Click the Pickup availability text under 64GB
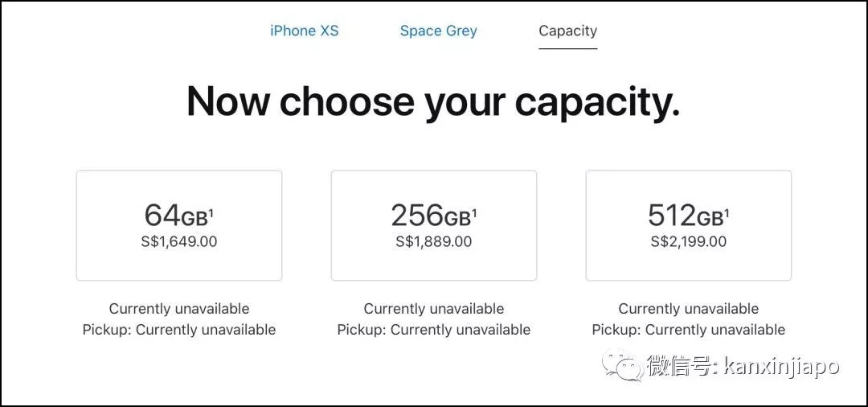Image resolution: width=868 pixels, height=407 pixels. pos(179,330)
